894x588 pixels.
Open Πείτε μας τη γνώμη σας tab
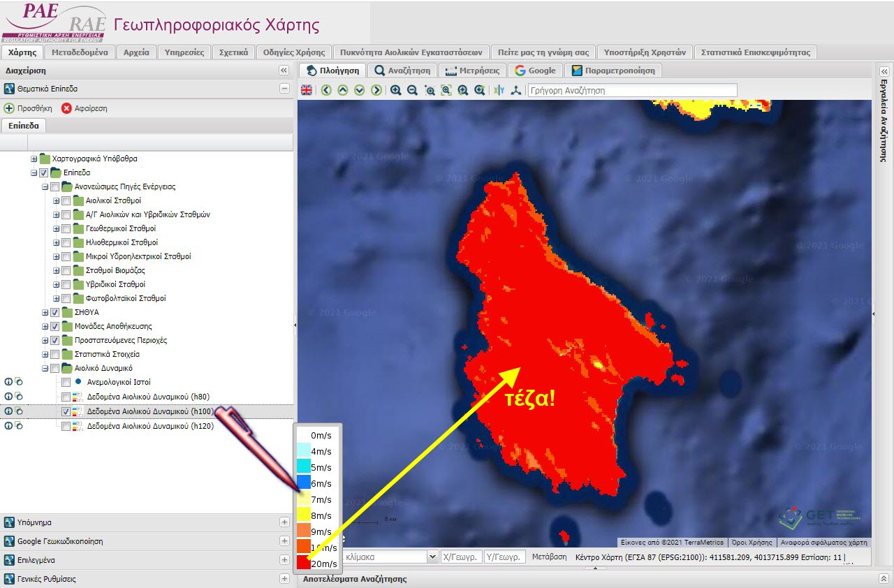pos(543,52)
